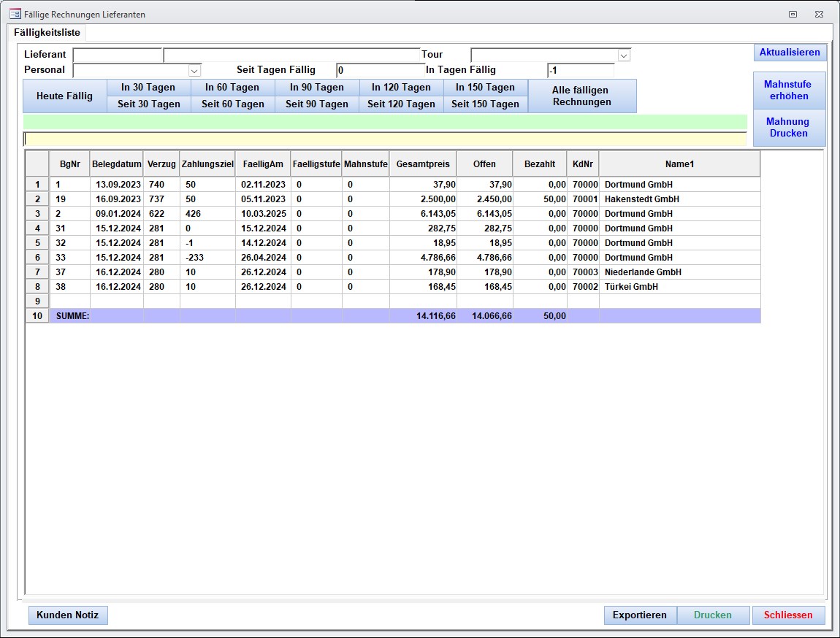The image size is (840, 638).
Task: Show invoices with Heute Fällig button
Action: coord(64,96)
